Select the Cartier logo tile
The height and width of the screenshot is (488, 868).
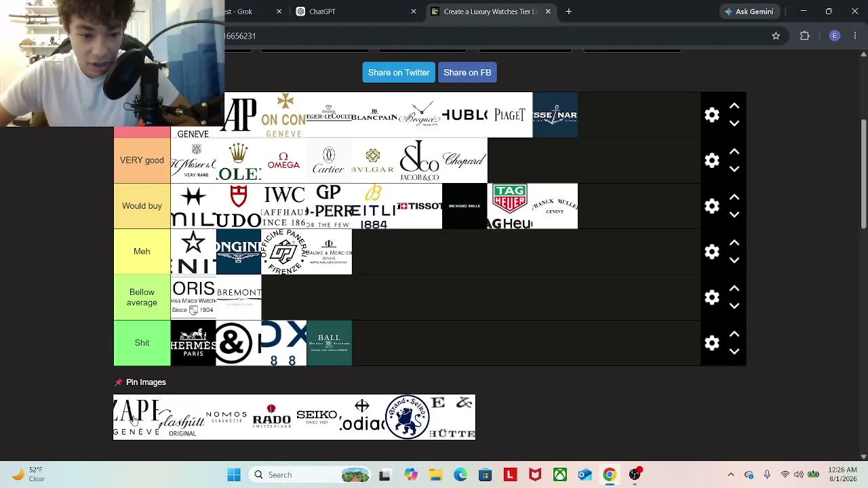tap(329, 161)
